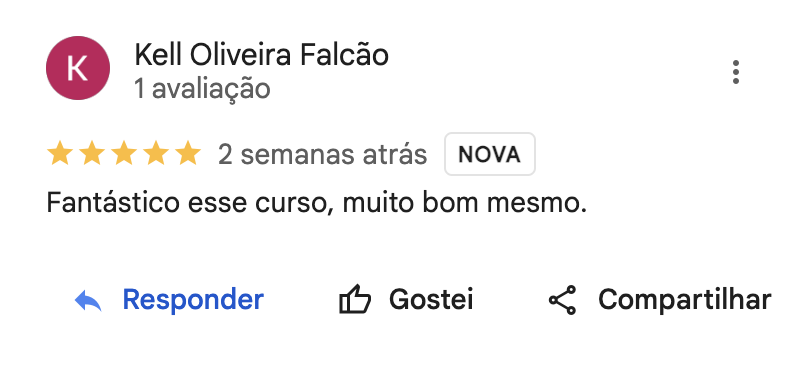Screen dimensions: 794x374
Task: Click the fourth yellow rating star
Action: coord(156,153)
